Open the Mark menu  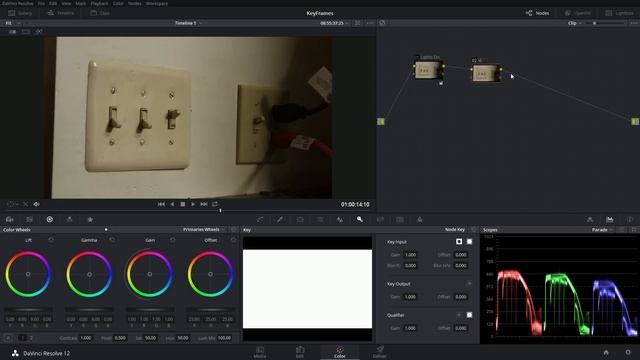pos(80,3)
